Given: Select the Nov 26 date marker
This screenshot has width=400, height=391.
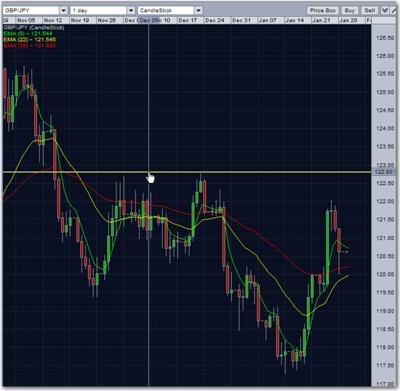Looking at the screenshot, I should pos(107,20).
